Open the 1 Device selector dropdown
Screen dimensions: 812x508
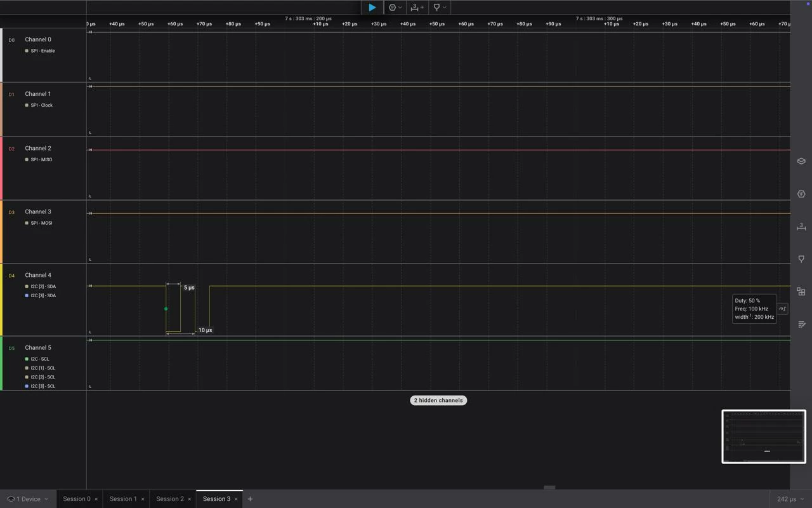coord(28,499)
